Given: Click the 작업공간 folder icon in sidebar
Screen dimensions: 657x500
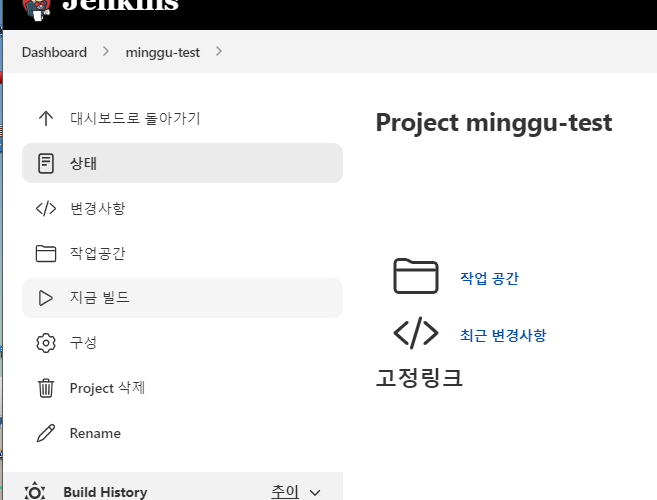Looking at the screenshot, I should (46, 254).
